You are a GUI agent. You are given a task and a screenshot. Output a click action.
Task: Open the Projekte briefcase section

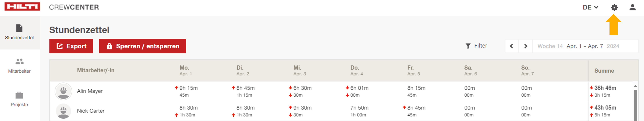(x=19, y=99)
